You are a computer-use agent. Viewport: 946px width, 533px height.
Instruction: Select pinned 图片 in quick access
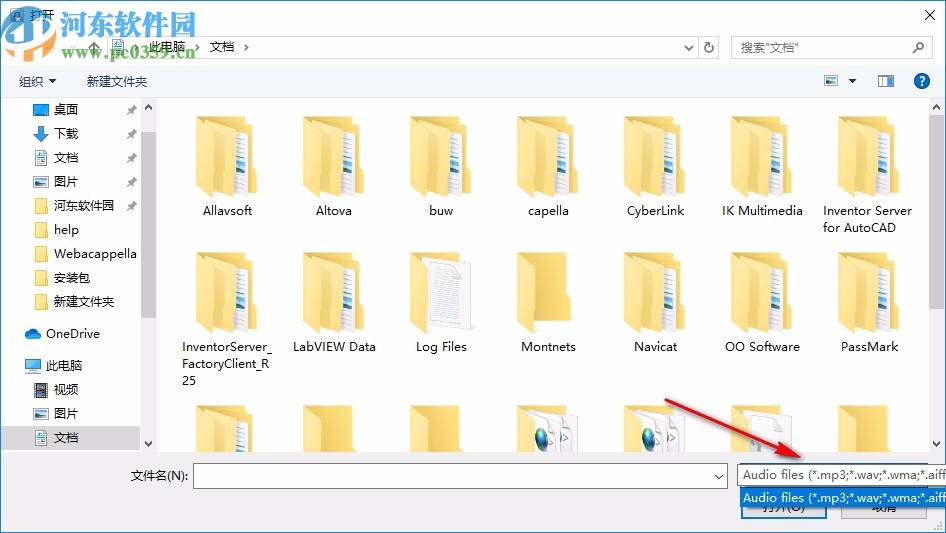(x=66, y=182)
